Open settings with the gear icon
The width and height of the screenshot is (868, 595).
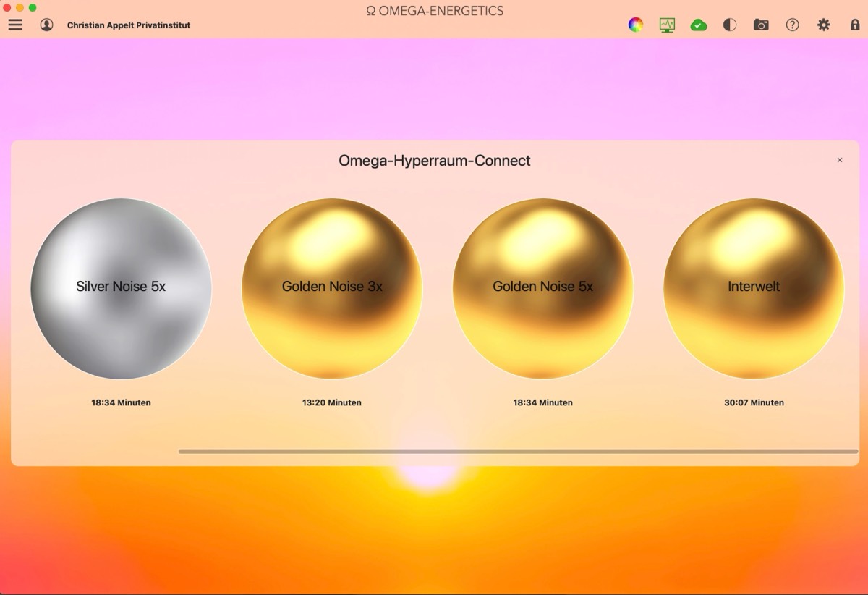pyautogui.click(x=824, y=25)
